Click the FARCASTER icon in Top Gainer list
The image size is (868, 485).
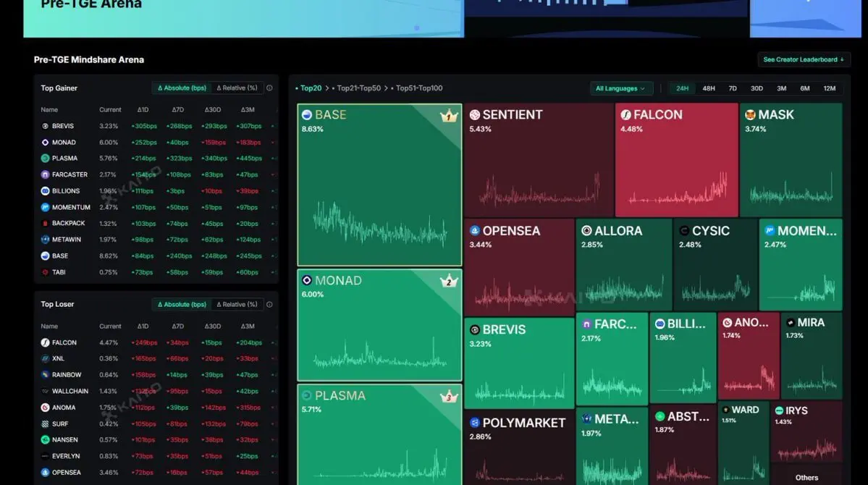(x=46, y=174)
